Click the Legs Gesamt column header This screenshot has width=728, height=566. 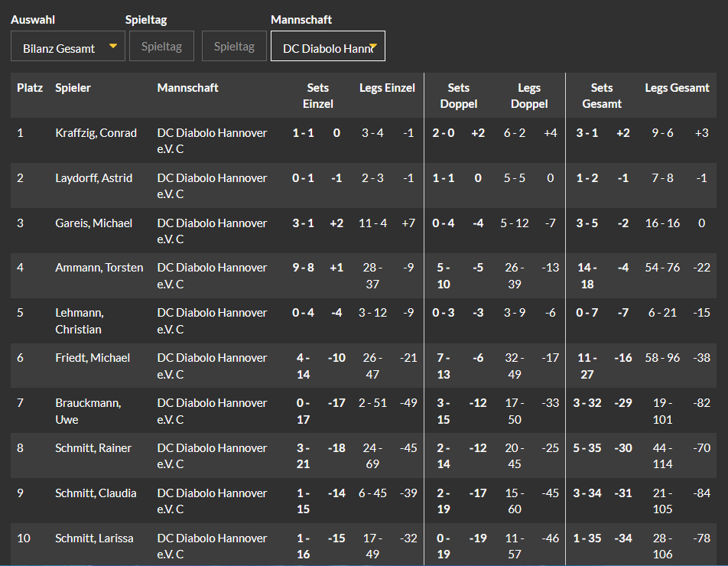click(x=677, y=88)
